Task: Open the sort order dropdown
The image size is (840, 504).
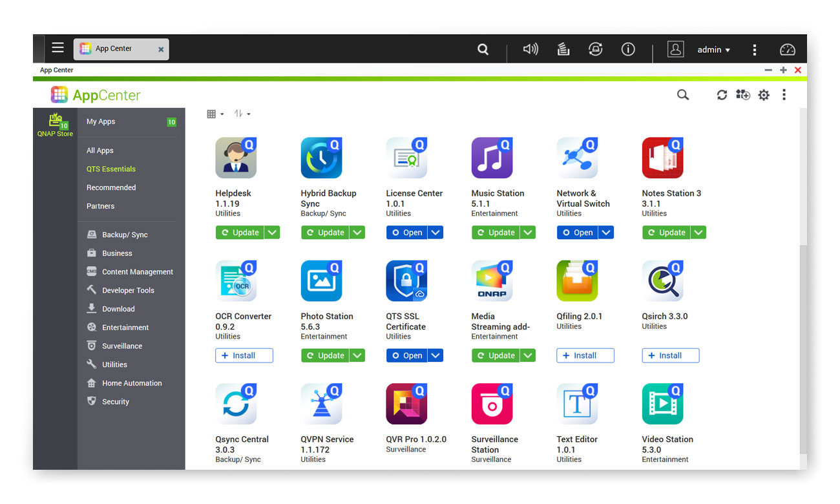Action: coord(242,114)
